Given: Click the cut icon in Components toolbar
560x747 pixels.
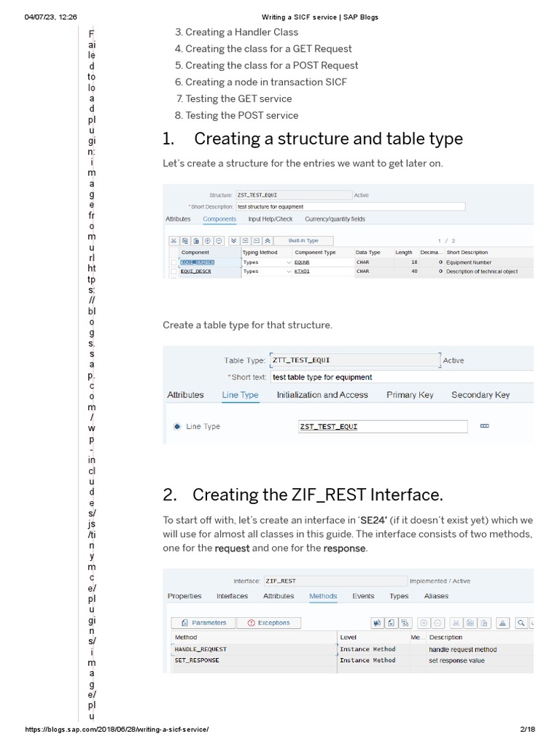Looking at the screenshot, I should 174,240.
